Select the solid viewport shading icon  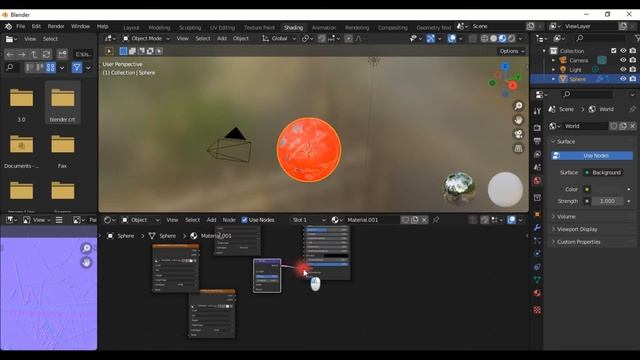493,39
